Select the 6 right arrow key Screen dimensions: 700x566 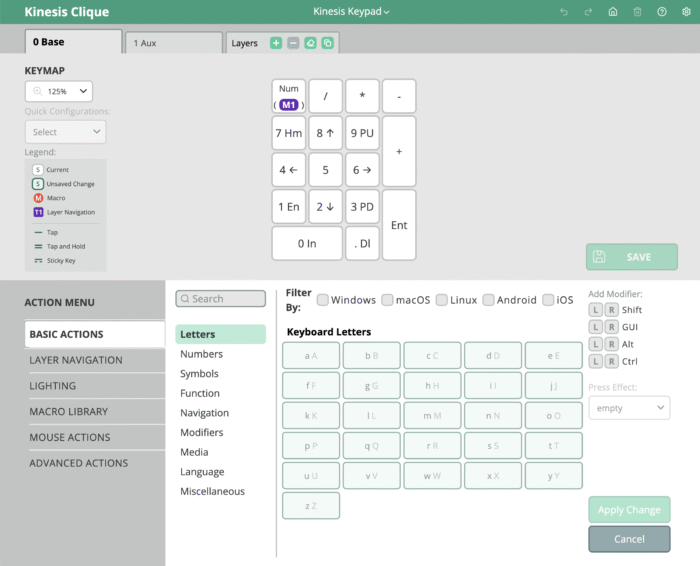click(362, 170)
